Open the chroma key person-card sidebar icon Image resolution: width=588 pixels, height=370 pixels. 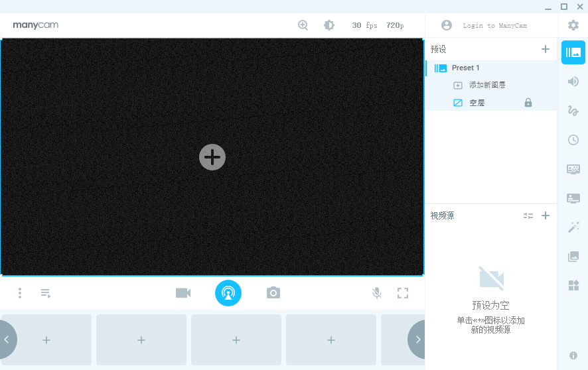point(573,198)
